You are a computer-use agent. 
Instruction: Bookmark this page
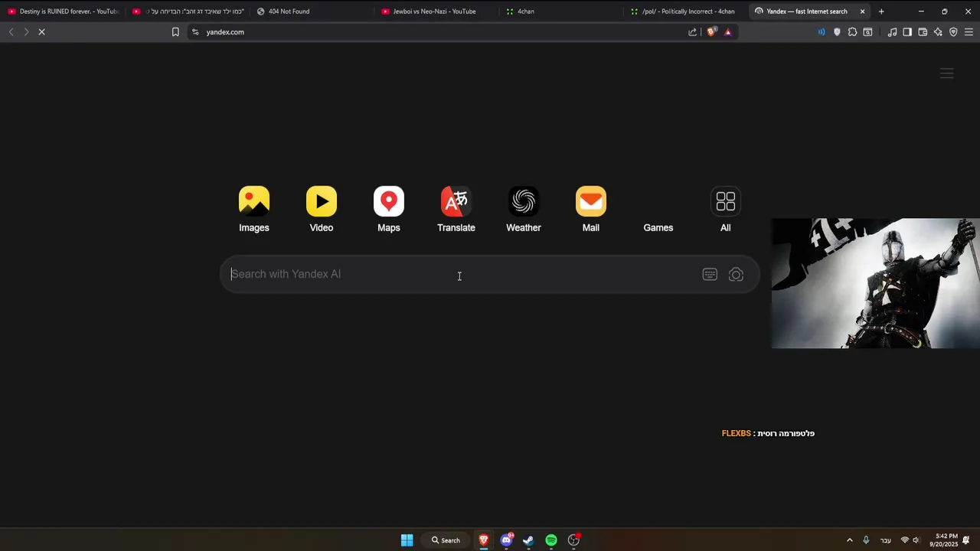tap(175, 32)
